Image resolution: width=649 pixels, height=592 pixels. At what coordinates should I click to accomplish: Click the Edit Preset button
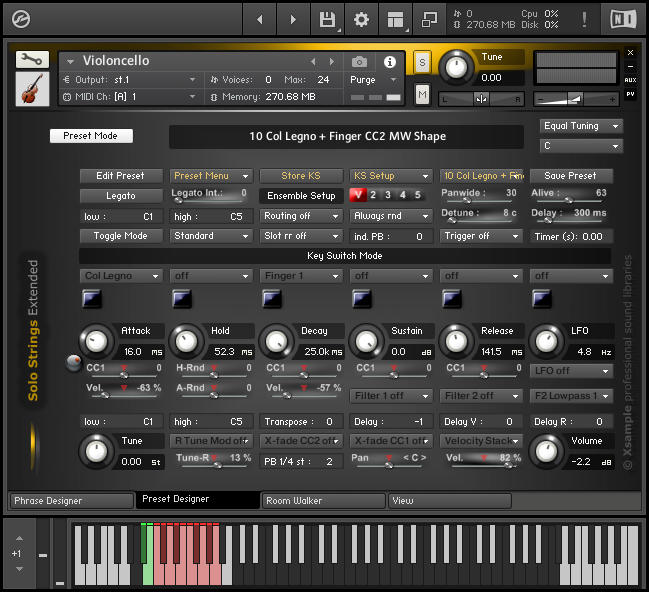coord(120,176)
